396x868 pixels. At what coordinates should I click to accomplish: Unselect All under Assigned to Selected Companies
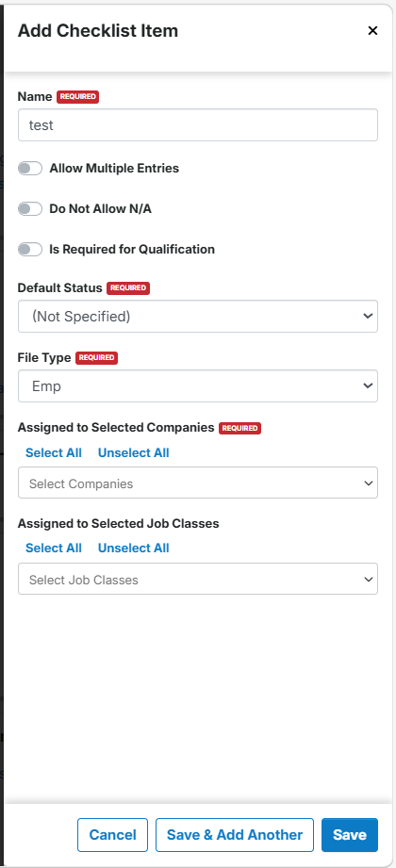click(x=134, y=452)
